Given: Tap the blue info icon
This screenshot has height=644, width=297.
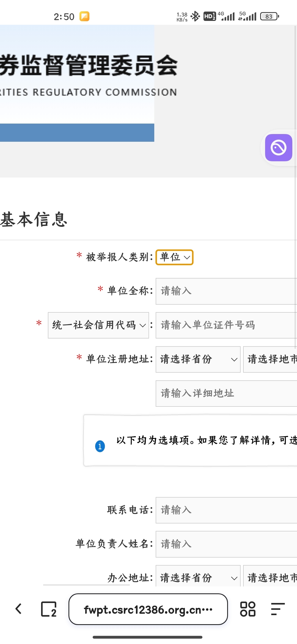Looking at the screenshot, I should click(100, 446).
